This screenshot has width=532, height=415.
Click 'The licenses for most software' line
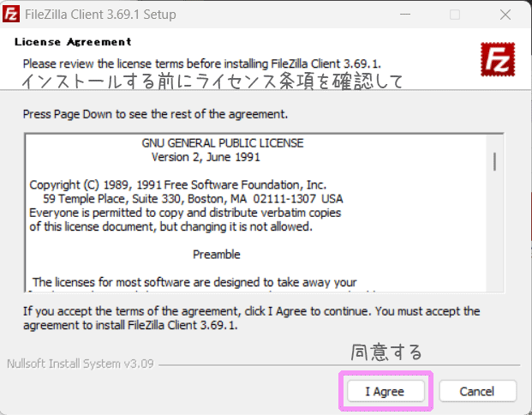click(x=194, y=282)
